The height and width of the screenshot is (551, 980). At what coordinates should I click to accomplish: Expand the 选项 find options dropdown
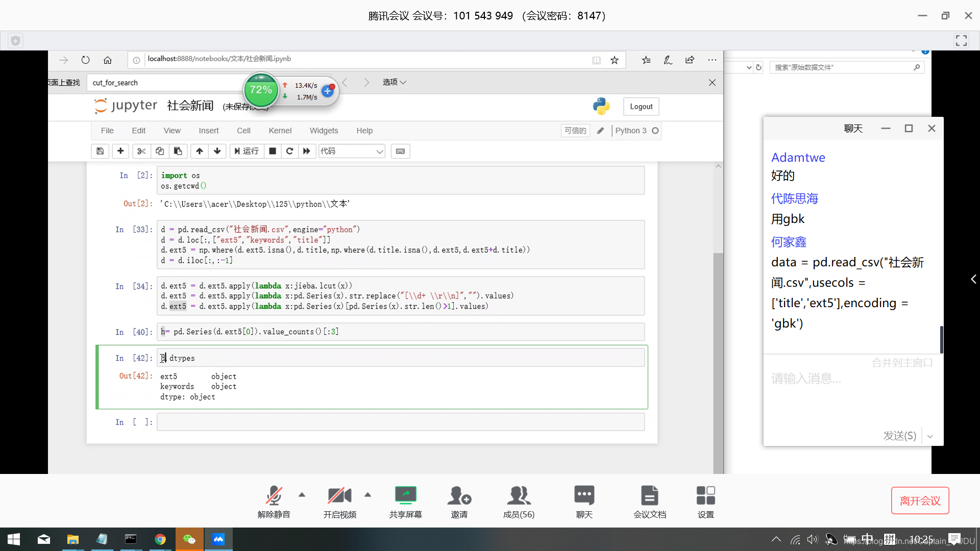click(x=394, y=82)
